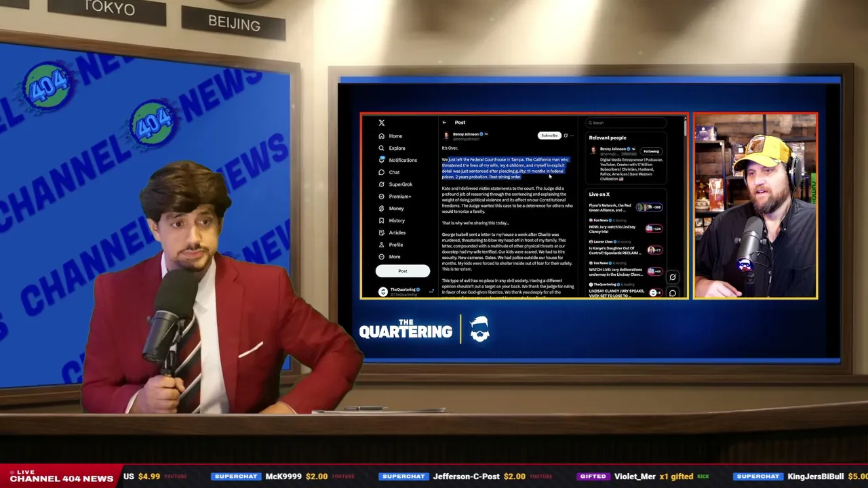Open 'NOW: Jury watch in Lindsay Clancy trial'
Screen dimensions: 868x488
coord(612,229)
